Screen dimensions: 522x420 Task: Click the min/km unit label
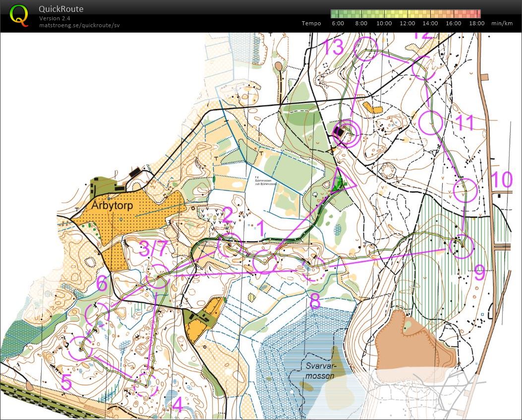[502, 23]
